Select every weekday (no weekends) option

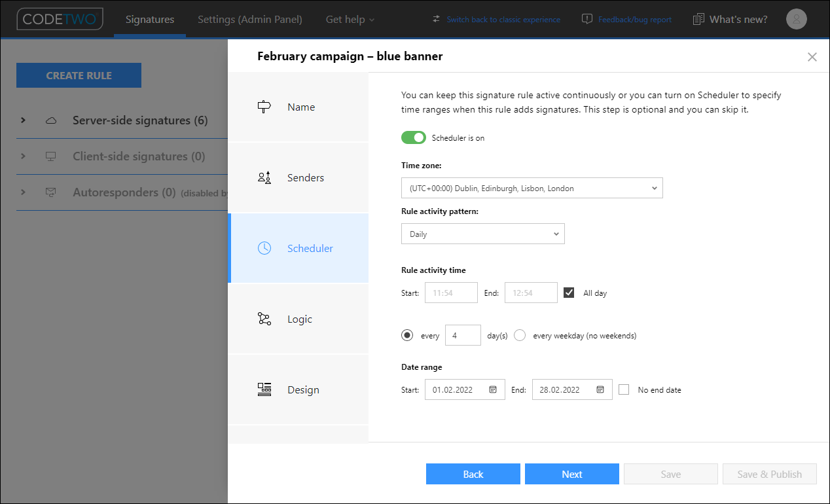pyautogui.click(x=520, y=335)
